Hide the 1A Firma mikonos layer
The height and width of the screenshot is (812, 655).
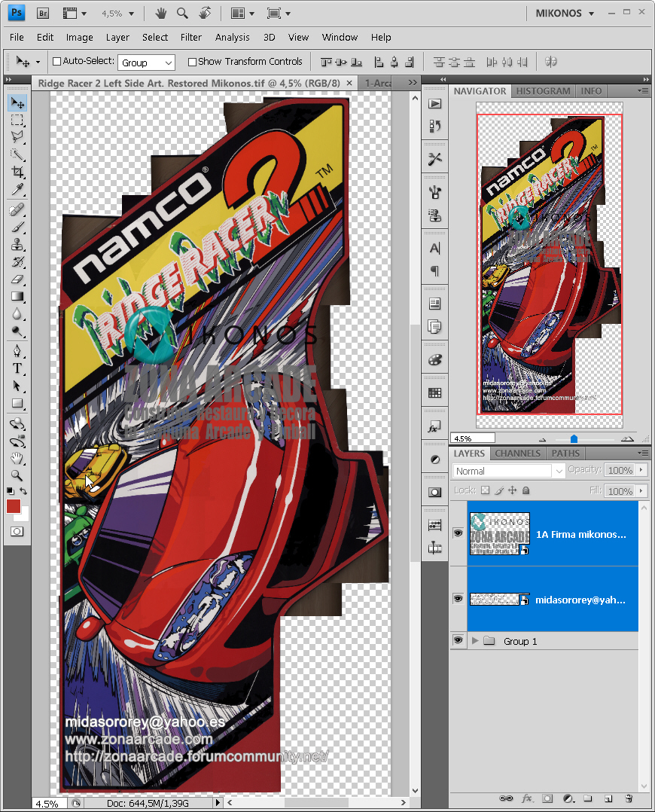458,533
